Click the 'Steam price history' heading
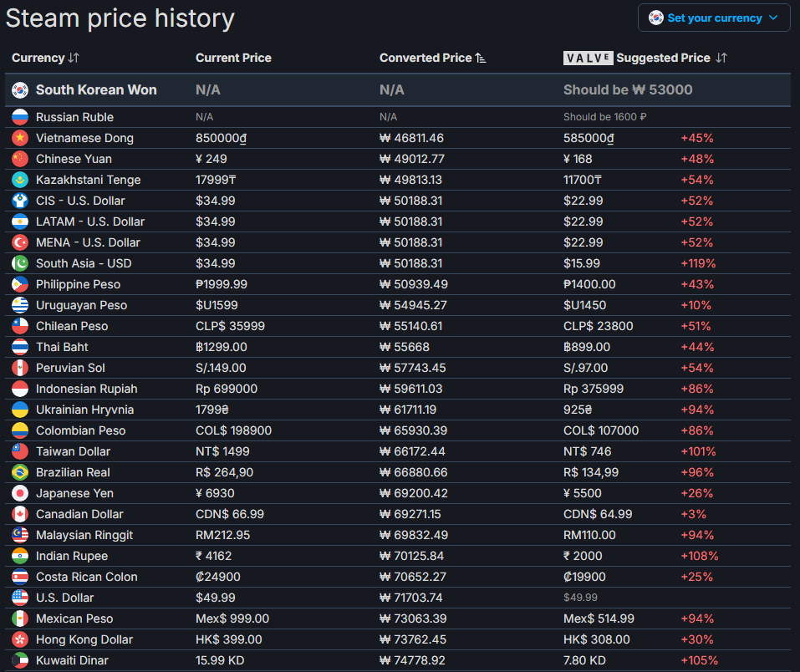 (x=120, y=18)
